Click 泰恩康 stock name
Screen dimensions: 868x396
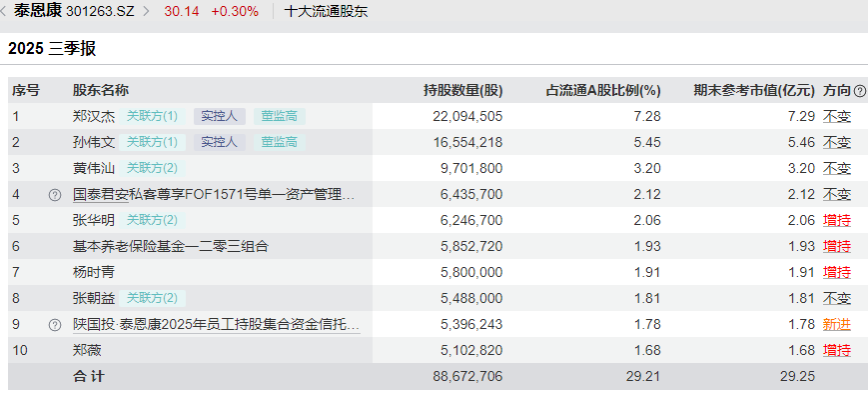tap(38, 11)
